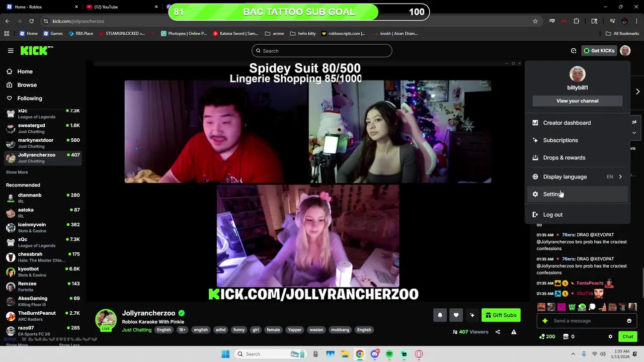Report the stream with warning triangle icon
644x362 pixels.
coord(514,332)
